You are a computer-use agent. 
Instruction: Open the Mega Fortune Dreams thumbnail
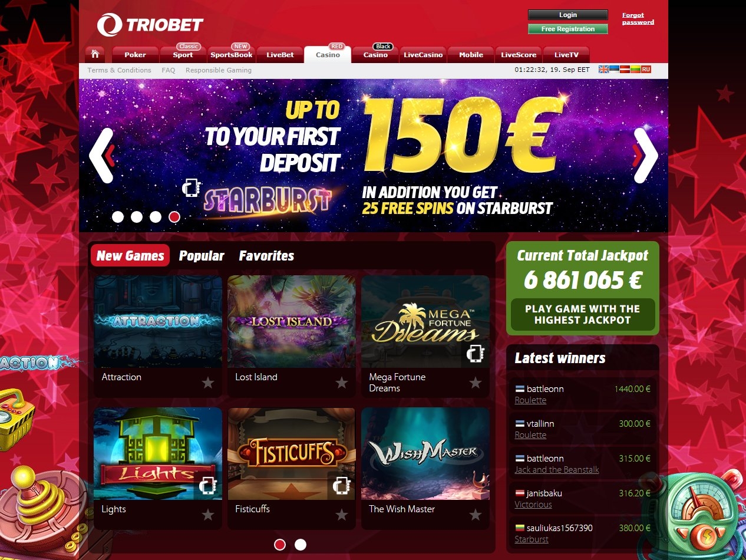click(x=425, y=322)
